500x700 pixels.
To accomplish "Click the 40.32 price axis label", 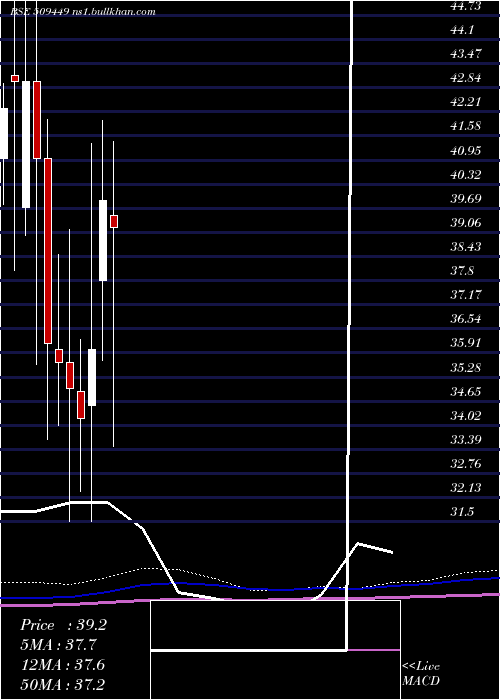I will click(x=466, y=174).
